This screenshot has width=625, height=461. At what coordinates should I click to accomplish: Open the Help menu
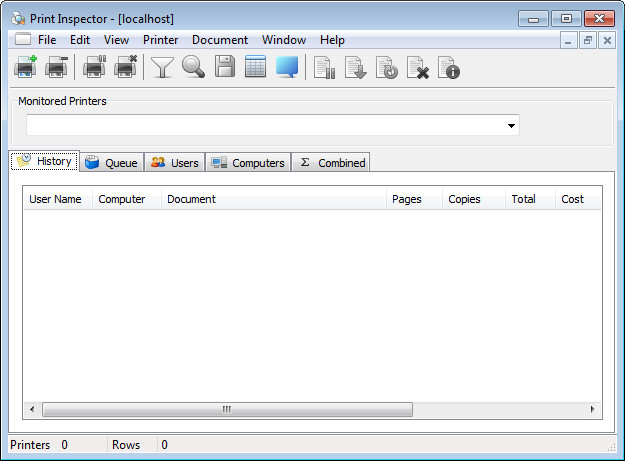332,40
